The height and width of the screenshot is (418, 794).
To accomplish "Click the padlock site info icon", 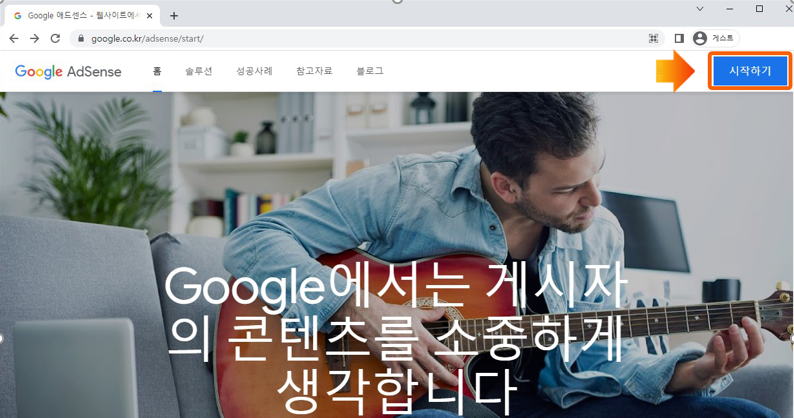I will [81, 39].
